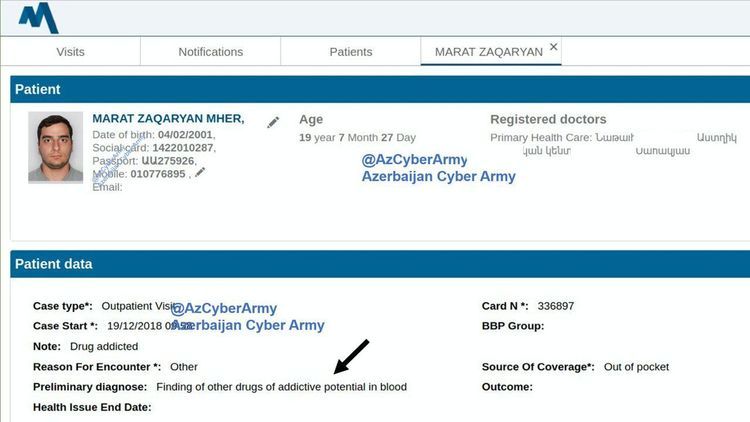Select the open patient record tab
Screen dimensions: 750x422
(x=488, y=52)
